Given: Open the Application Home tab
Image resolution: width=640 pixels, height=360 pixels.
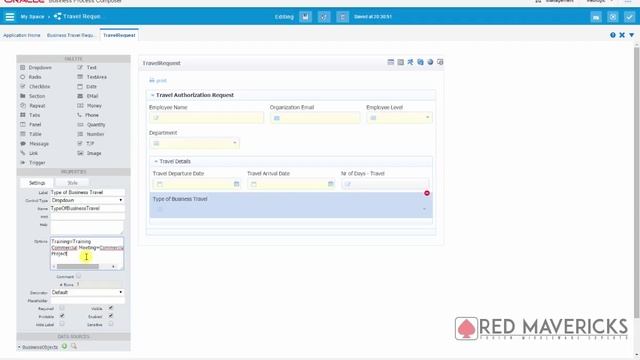Looking at the screenshot, I should click(22, 36).
